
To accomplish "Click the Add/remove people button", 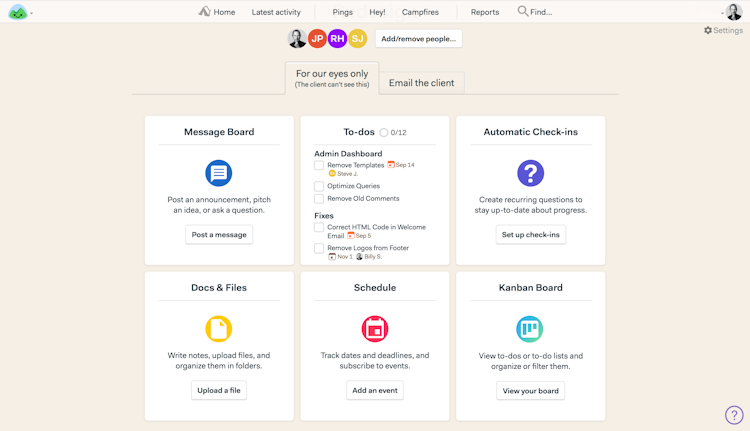I will coord(419,39).
